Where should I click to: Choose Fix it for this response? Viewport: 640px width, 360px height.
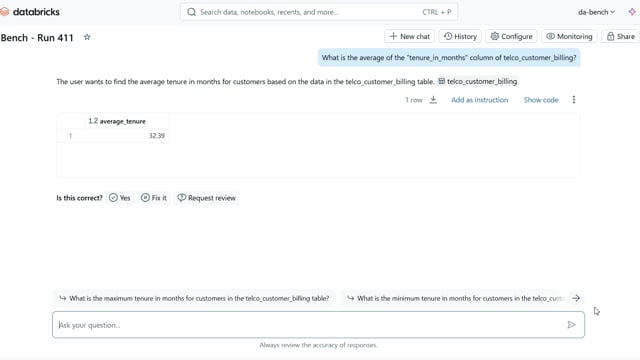(154, 198)
